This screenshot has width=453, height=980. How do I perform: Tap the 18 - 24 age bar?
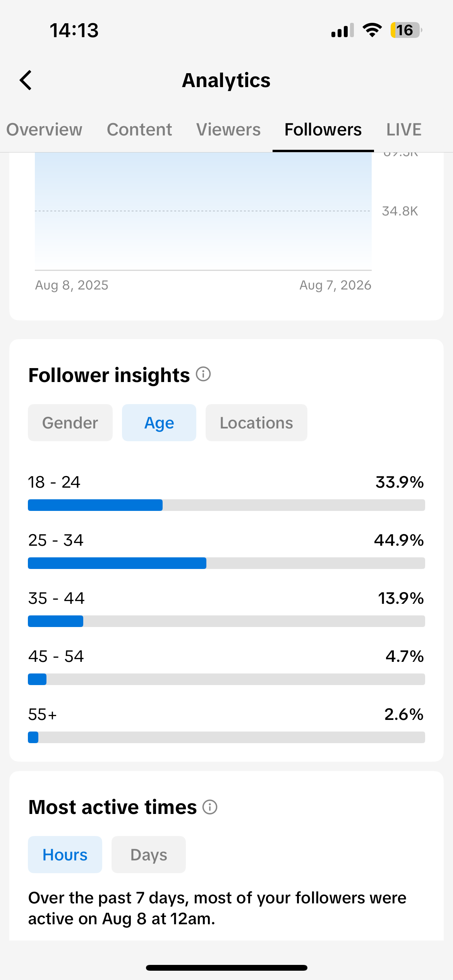226,505
